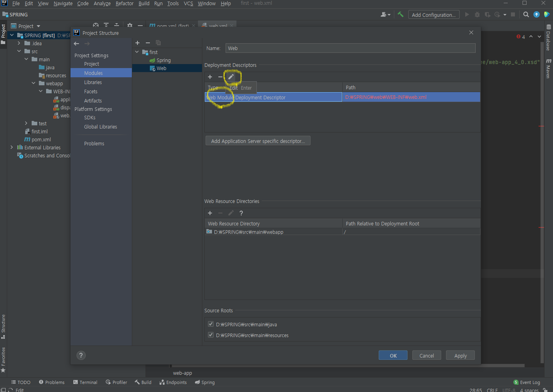This screenshot has width=553, height=392.
Task: Open the Spring tool window
Action: pyautogui.click(x=205, y=382)
